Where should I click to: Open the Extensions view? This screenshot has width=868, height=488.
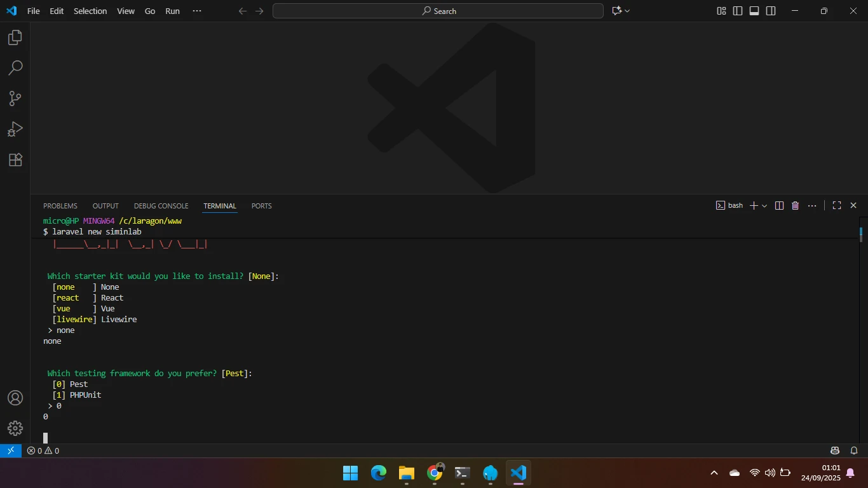pyautogui.click(x=15, y=159)
